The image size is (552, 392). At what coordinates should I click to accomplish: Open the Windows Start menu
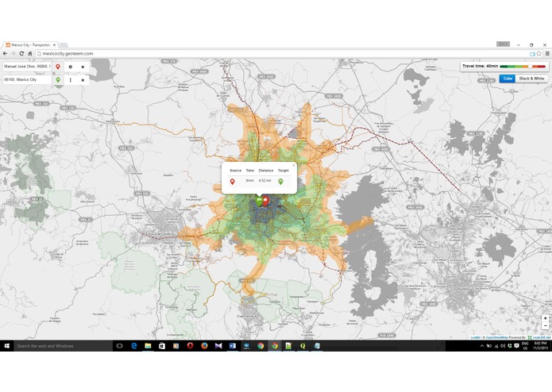6,346
